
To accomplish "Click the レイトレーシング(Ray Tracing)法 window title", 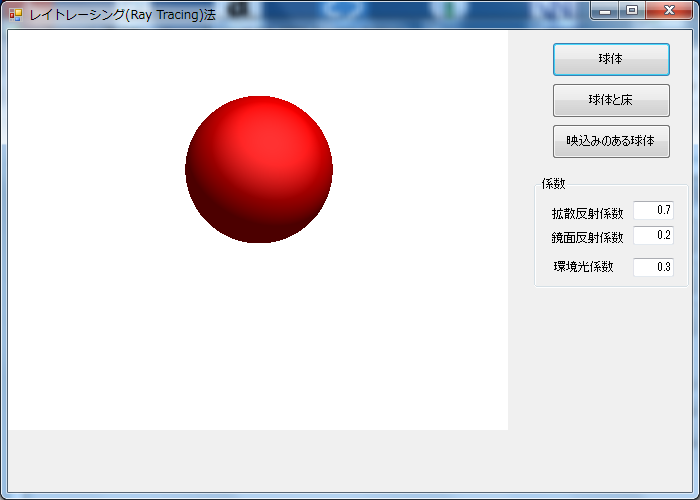I will (x=123, y=15).
